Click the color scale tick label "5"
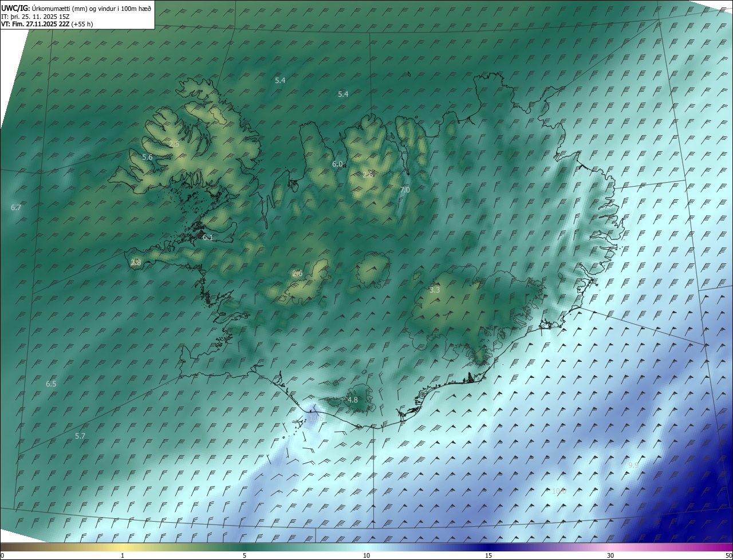 tap(245, 555)
